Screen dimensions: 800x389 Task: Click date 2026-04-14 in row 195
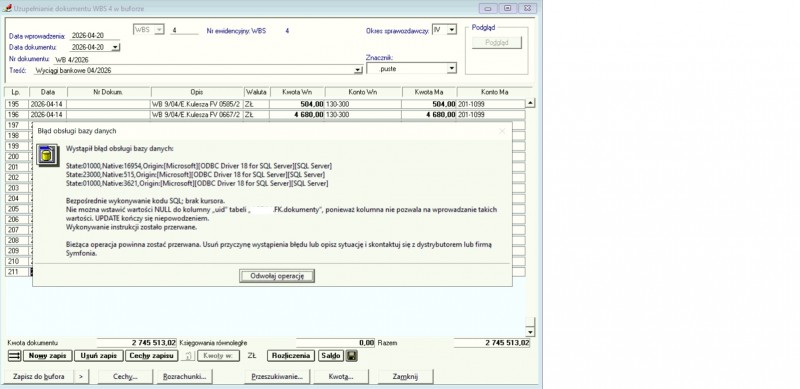pyautogui.click(x=48, y=104)
